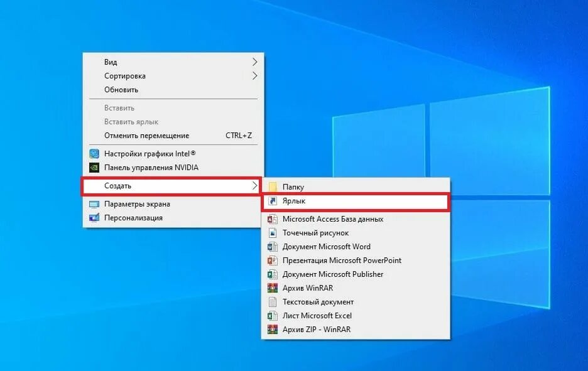The height and width of the screenshot is (371, 588).
Task: Open Панель управления NVIDIA
Action: pos(173,168)
